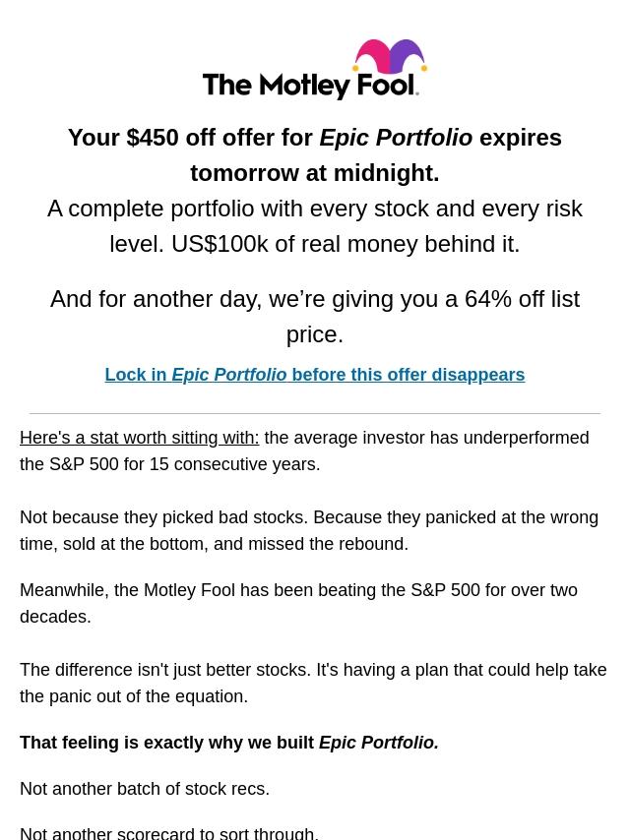630x840 pixels.
Task: Click the '$450 off offer' headline text
Action: pyautogui.click(x=190, y=138)
